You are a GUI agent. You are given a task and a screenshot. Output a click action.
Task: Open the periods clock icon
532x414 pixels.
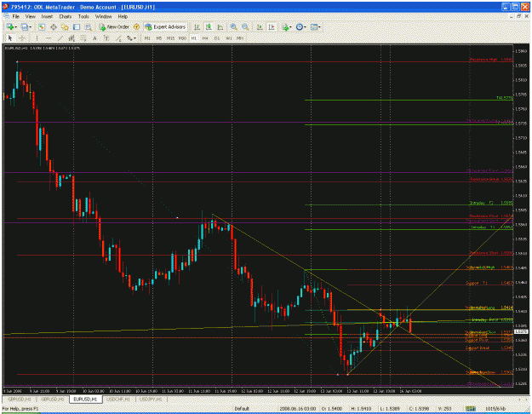point(299,26)
